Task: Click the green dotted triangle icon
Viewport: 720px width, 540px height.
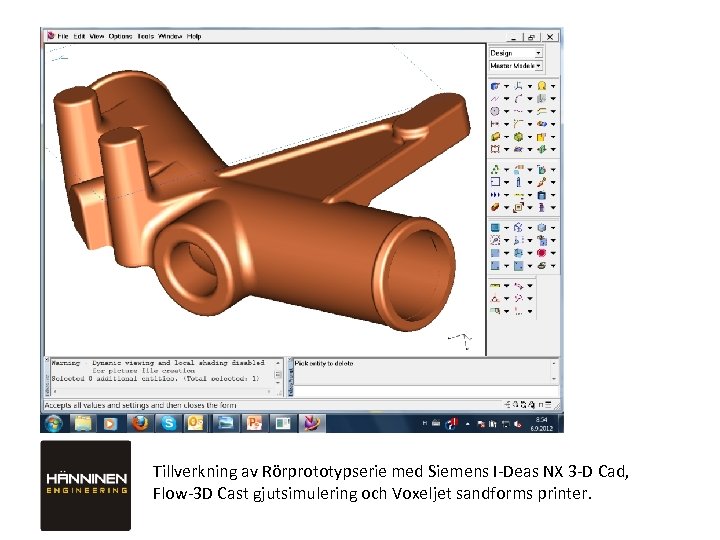Action: [495, 169]
